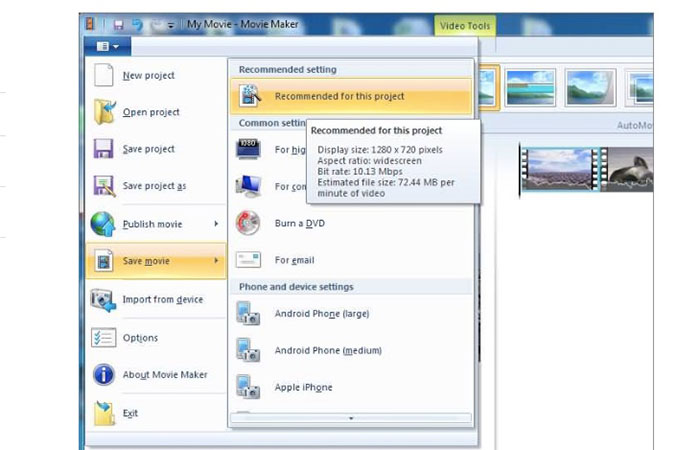Expand the Publish movie submenu arrow
This screenshot has height=450, width=700.
216,224
